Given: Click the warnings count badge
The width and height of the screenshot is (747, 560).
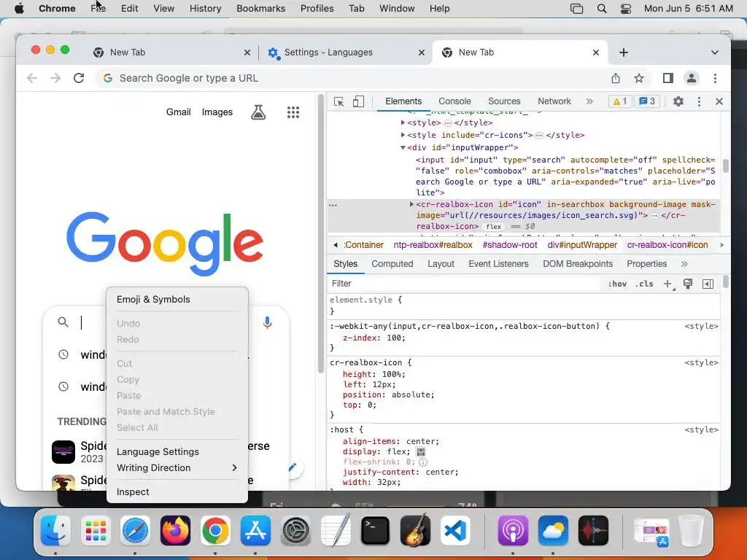Looking at the screenshot, I should 620,101.
